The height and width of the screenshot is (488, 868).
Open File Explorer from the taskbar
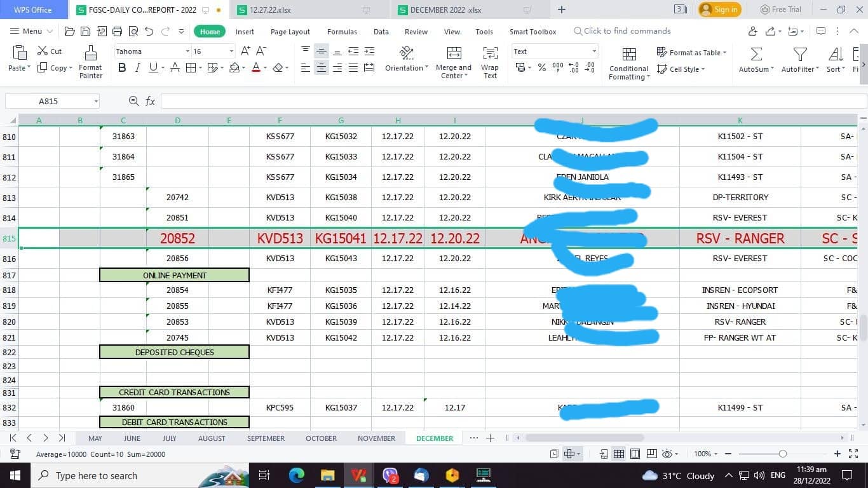point(327,475)
